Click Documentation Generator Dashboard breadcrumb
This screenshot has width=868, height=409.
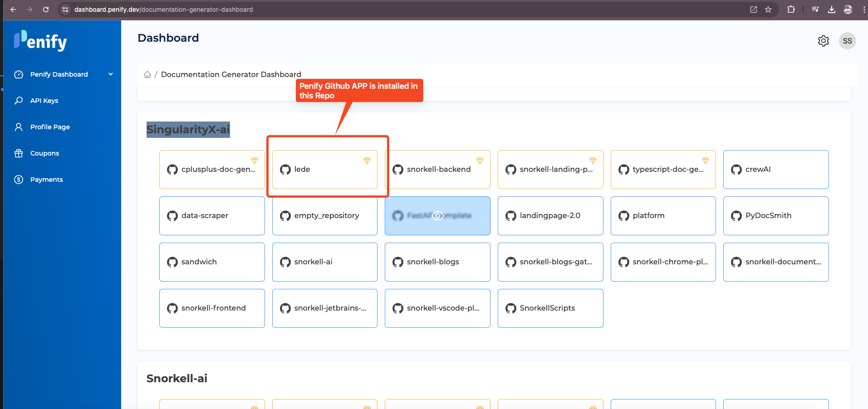pos(230,74)
